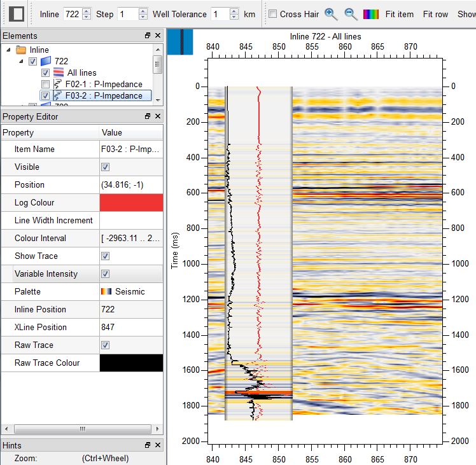
Task: Uncheck the Variable Intensity checkbox
Action: point(106,274)
